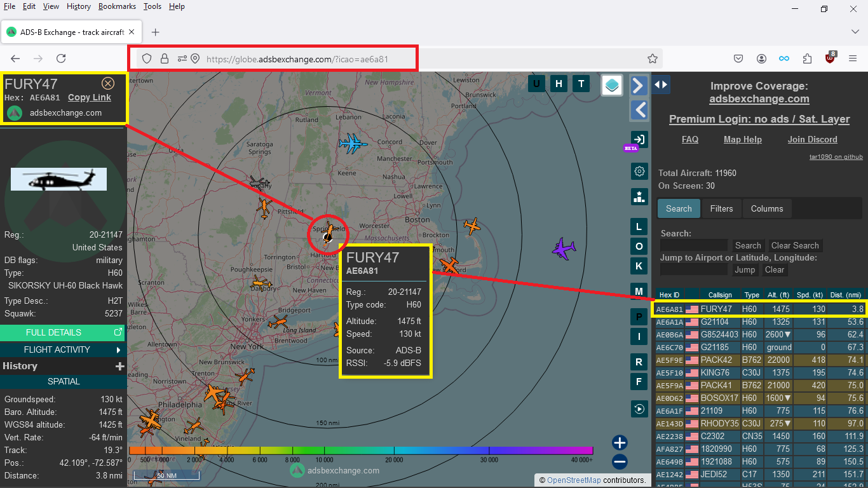Open the Map Help link
This screenshot has height=488, width=868.
pos(742,139)
